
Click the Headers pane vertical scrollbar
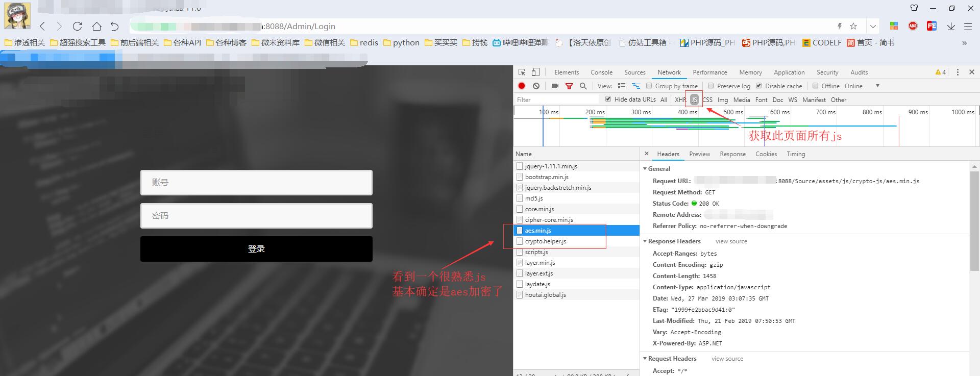(974, 221)
